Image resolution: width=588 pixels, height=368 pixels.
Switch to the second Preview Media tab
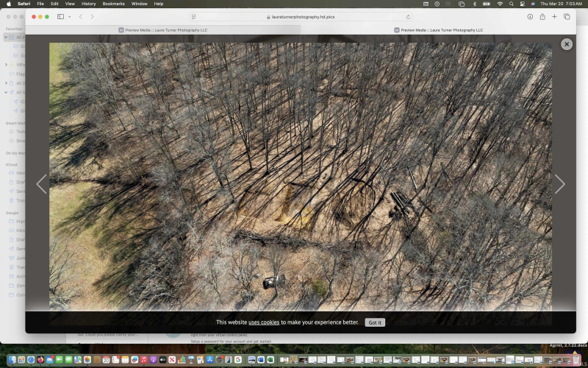coord(438,30)
